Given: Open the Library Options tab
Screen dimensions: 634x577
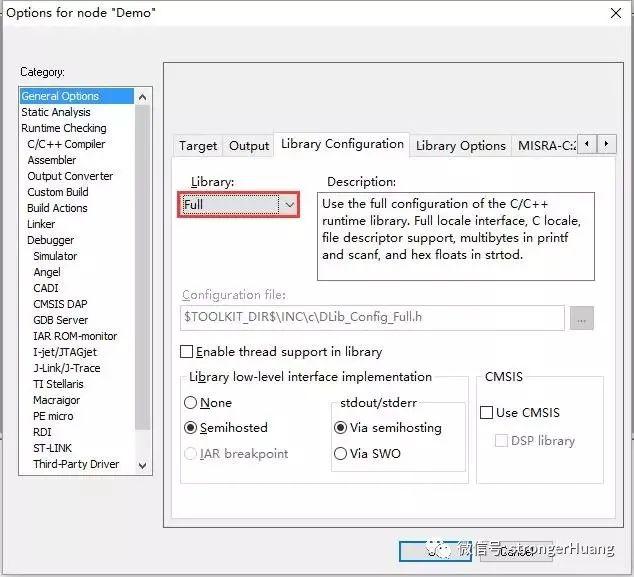Looking at the screenshot, I should click(461, 146).
